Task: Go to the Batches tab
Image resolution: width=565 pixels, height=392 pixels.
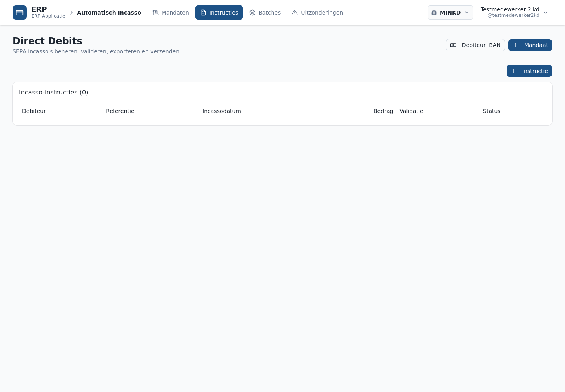Action: (265, 13)
